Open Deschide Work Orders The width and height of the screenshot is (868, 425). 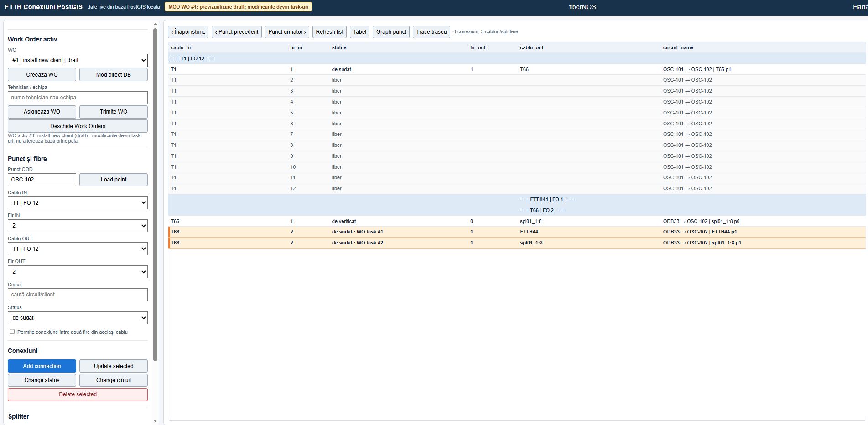click(78, 126)
